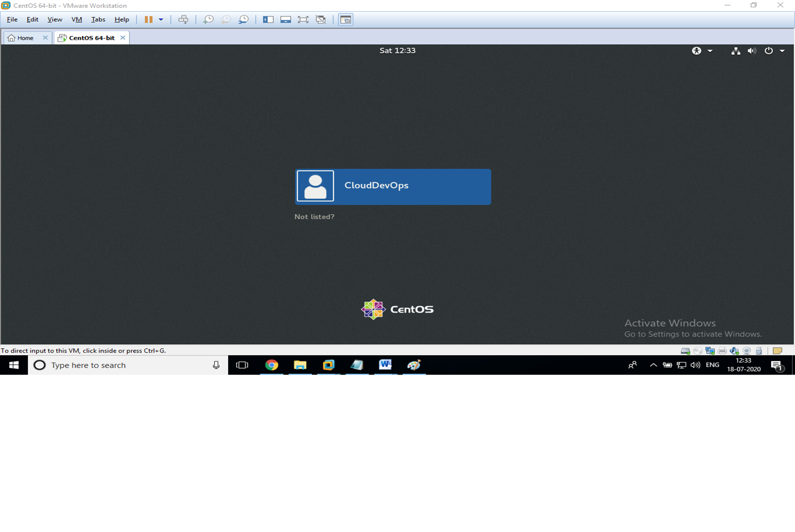
Task: Toggle the VMware library panel visibility
Action: pos(268,19)
